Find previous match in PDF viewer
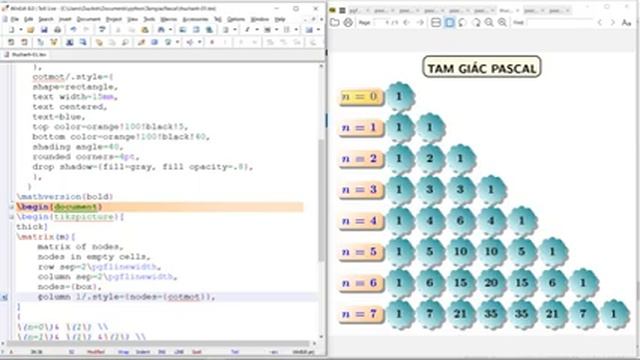This screenshot has height=360, width=640. click(x=600, y=22)
